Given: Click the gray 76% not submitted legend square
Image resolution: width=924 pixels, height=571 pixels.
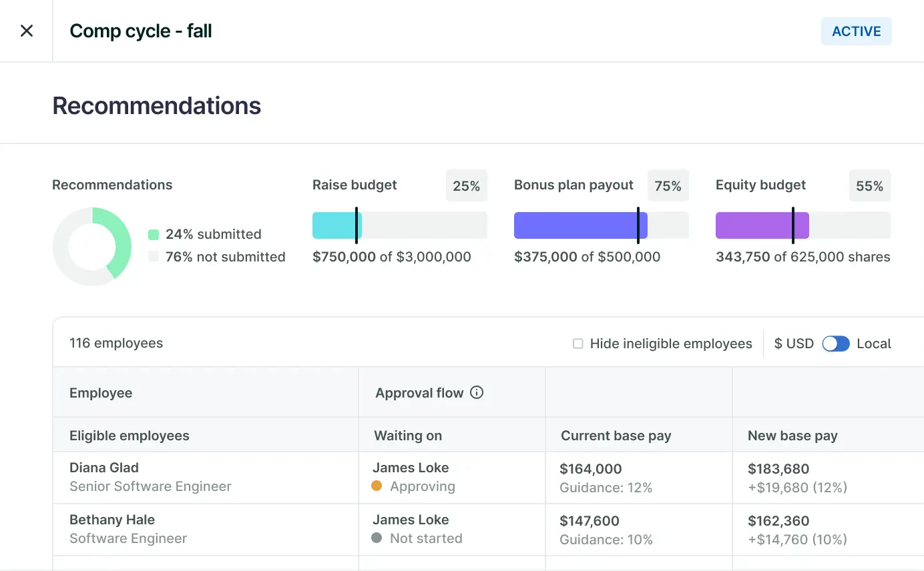Looking at the screenshot, I should pyautogui.click(x=154, y=257).
